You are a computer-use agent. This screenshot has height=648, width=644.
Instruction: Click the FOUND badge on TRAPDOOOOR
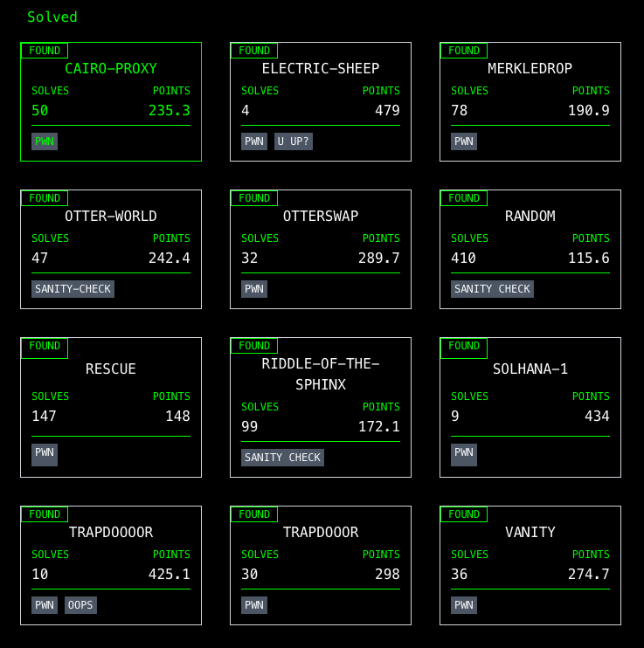click(45, 514)
